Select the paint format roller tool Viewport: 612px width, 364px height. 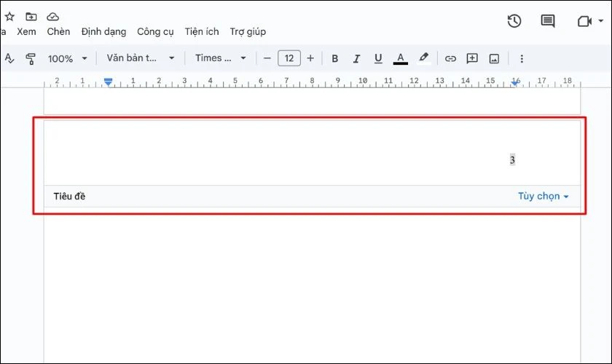point(31,59)
